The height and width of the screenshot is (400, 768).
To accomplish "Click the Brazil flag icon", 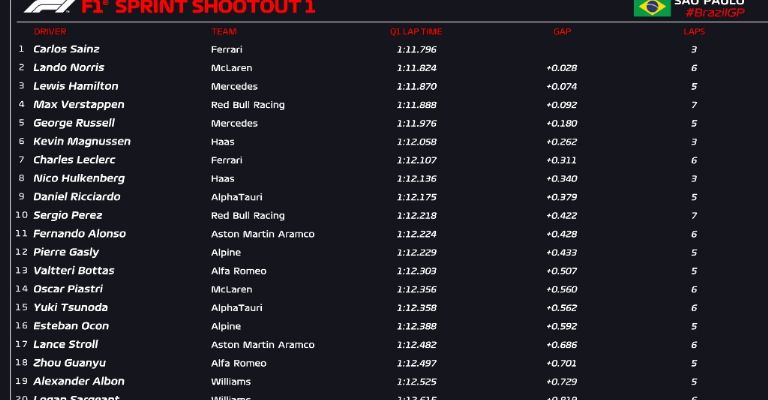I will point(652,7).
